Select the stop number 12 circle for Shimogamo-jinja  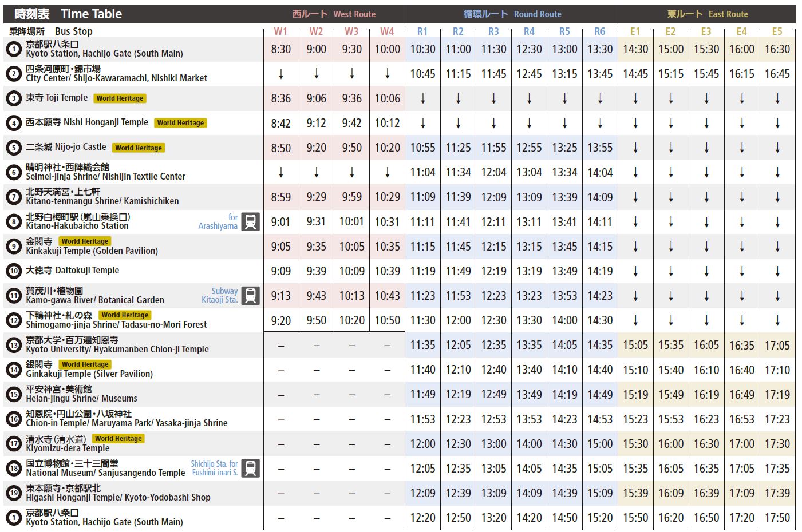click(x=14, y=320)
